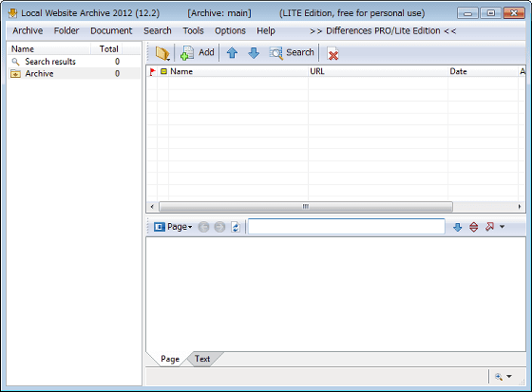532x392 pixels.
Task: Move document down in the top toolbar
Action: [254, 53]
